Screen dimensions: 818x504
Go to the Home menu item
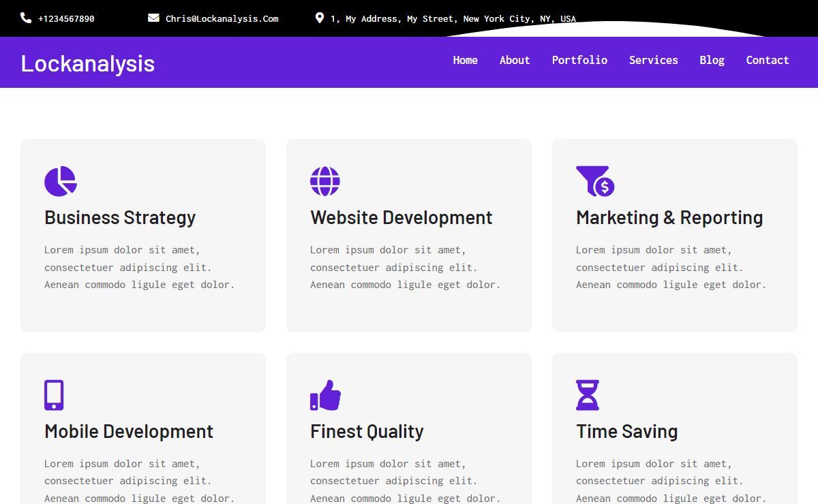click(465, 60)
